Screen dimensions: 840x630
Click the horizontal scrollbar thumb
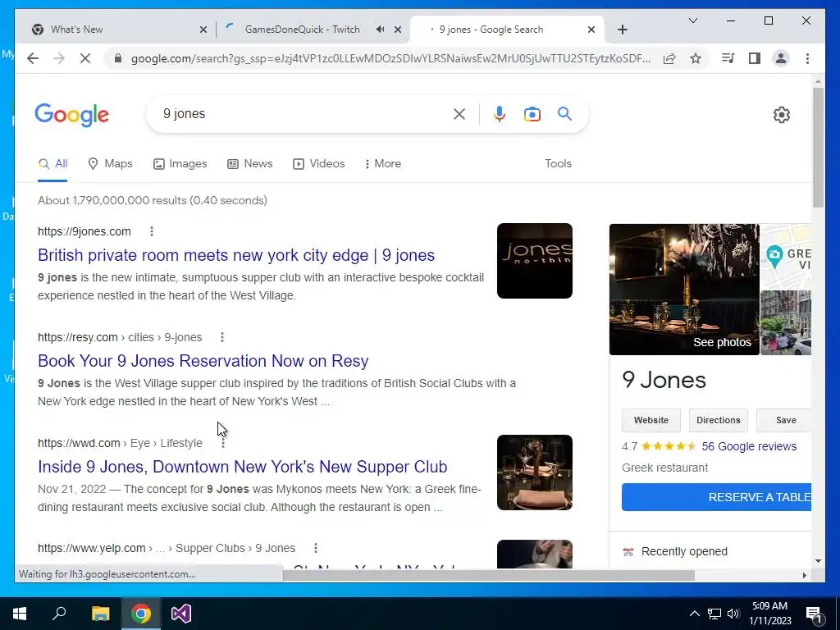pos(489,575)
